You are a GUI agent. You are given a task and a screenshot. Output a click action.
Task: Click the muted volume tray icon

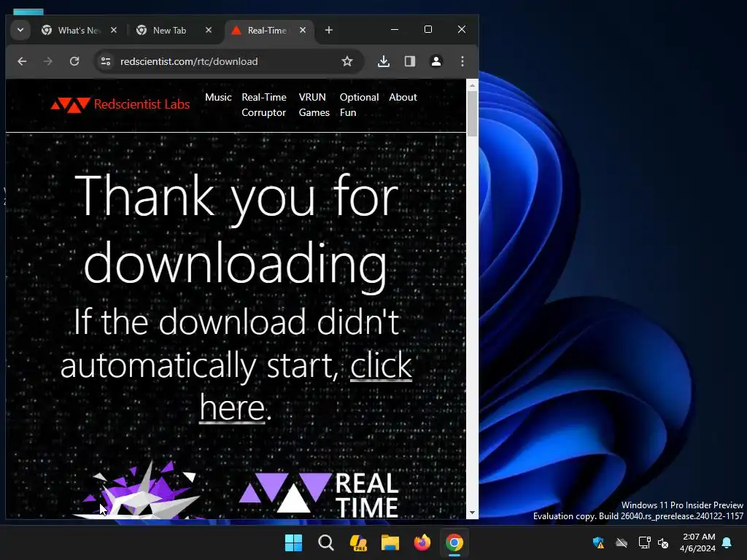tap(662, 542)
